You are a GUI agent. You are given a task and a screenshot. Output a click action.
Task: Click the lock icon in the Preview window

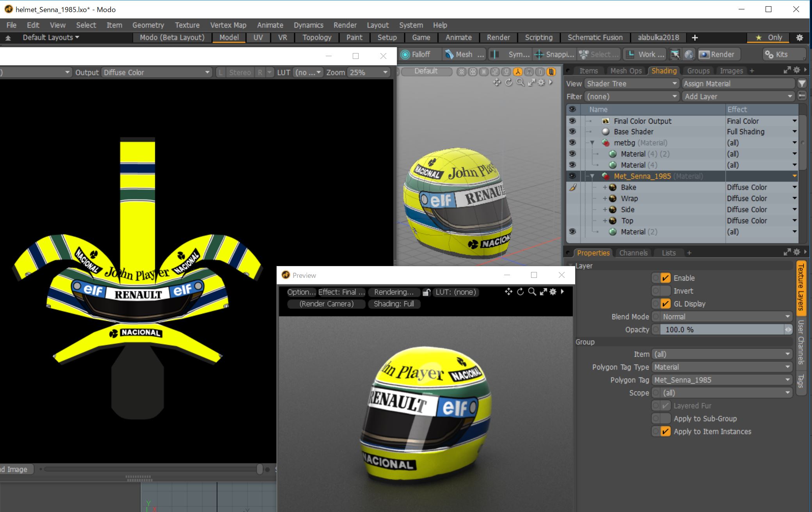[x=426, y=292]
